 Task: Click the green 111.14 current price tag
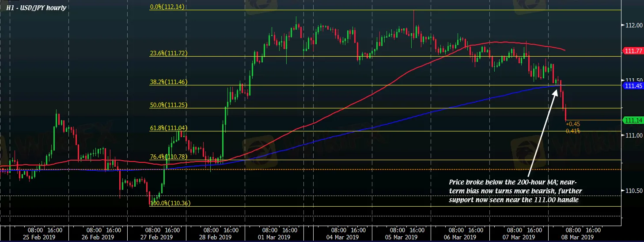(631, 120)
